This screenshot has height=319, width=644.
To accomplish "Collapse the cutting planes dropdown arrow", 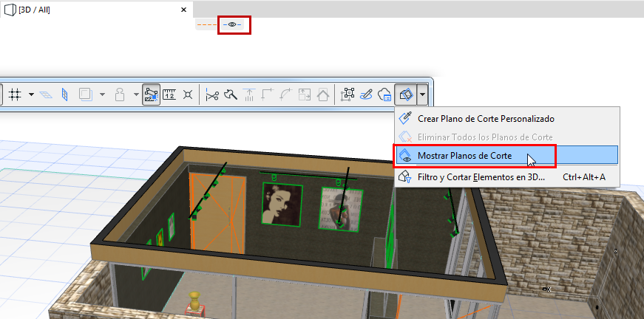I will click(423, 95).
